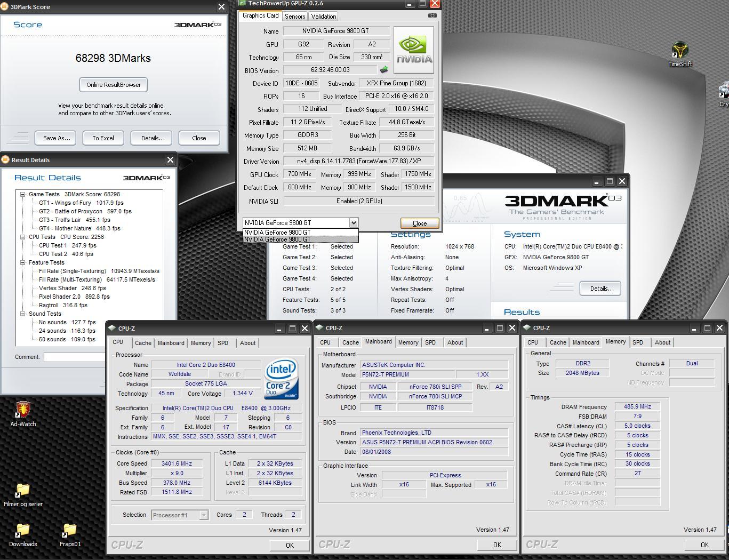Select the GT4 - Mother Nature row

point(79,228)
